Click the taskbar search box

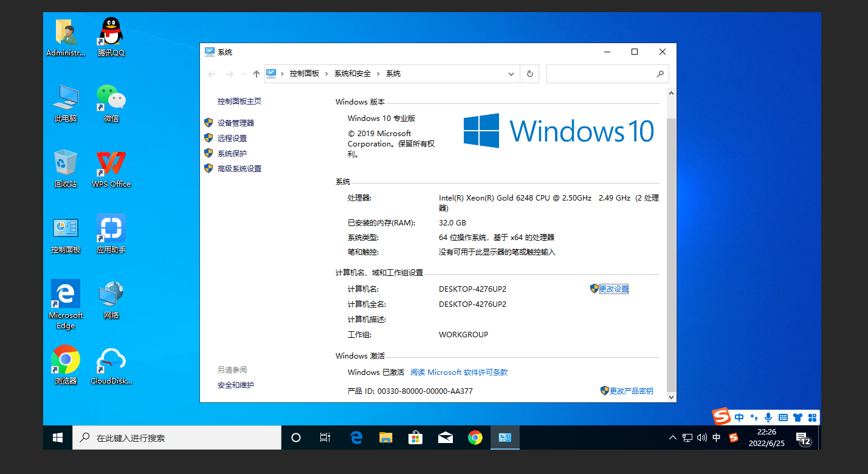click(177, 438)
